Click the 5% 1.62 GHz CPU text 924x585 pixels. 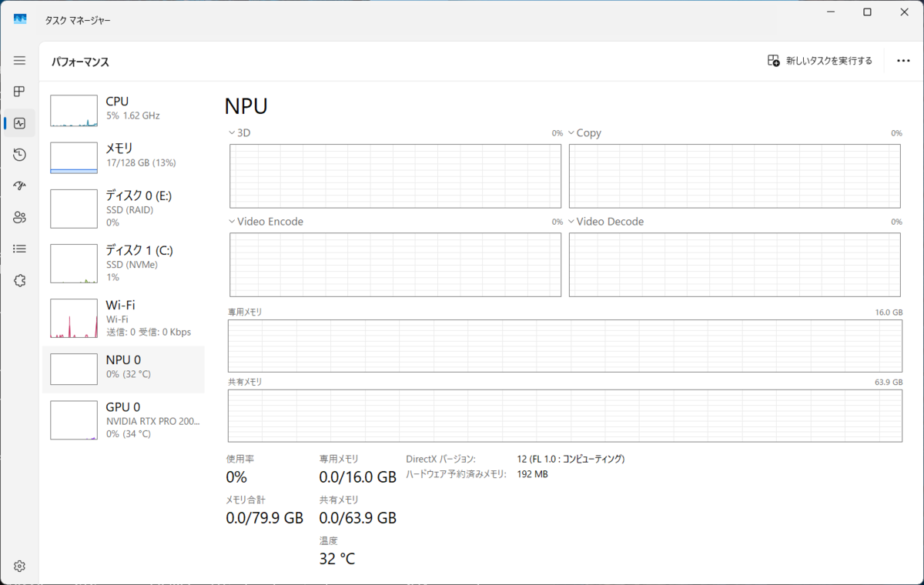pos(133,115)
